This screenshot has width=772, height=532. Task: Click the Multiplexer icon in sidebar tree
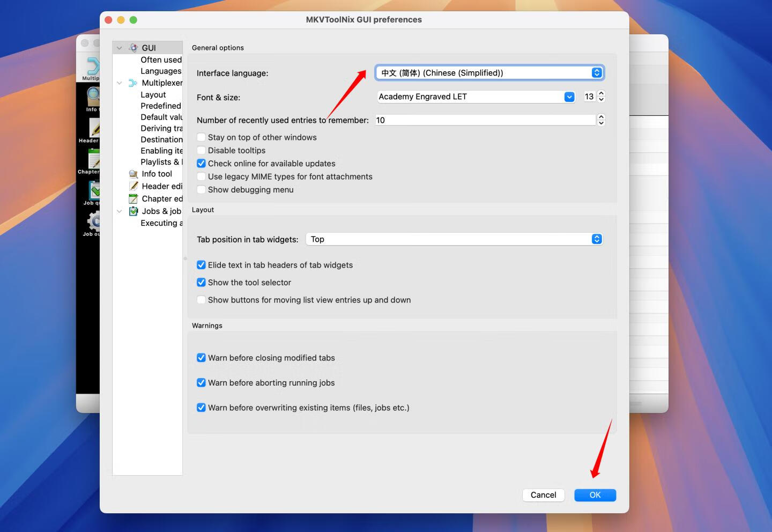[133, 83]
